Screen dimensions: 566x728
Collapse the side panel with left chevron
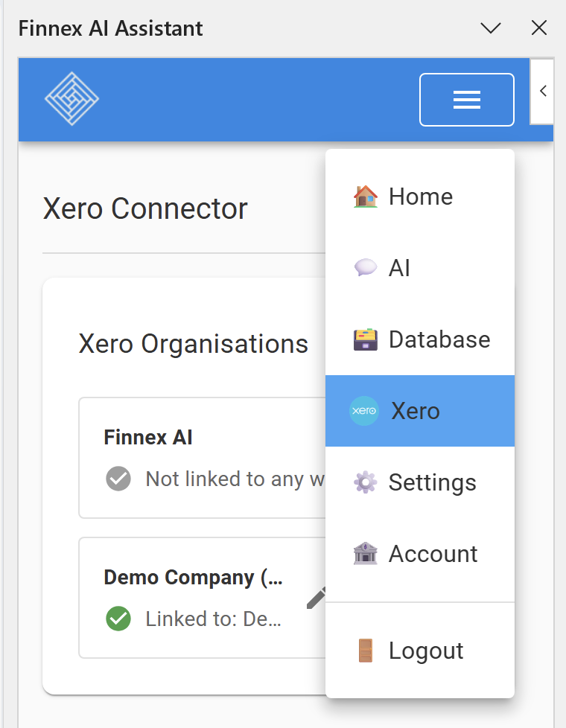click(x=542, y=91)
